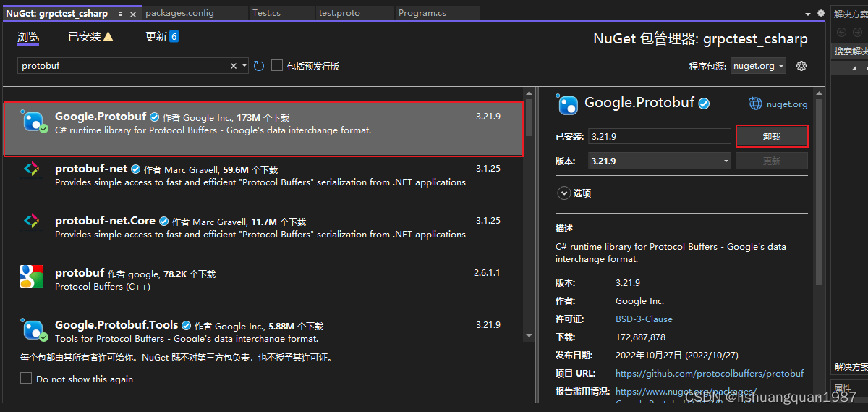
Task: Open the test.proto document tab
Action: pos(339,13)
